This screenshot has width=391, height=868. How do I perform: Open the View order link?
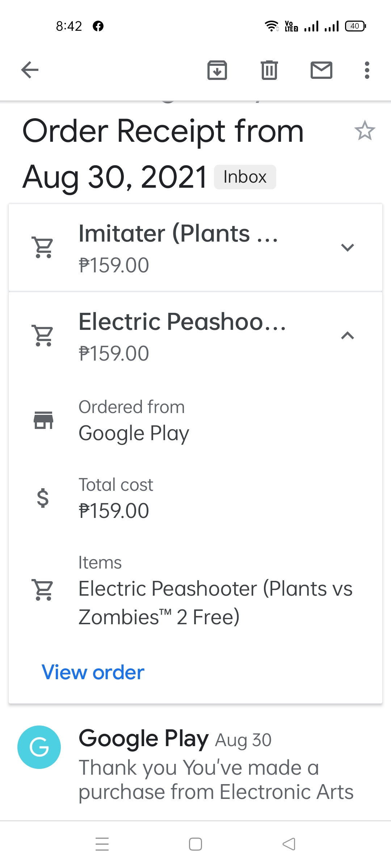93,672
